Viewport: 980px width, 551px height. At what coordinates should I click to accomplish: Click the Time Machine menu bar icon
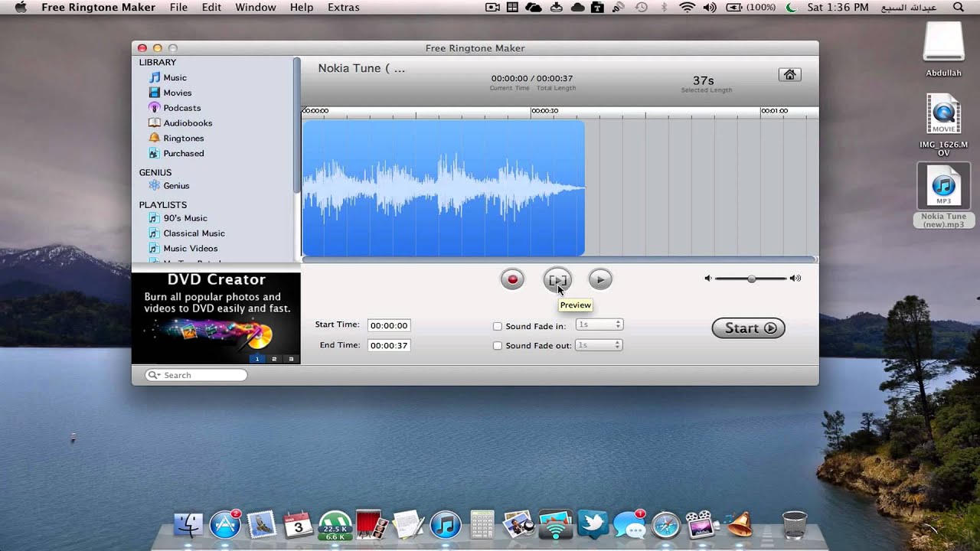(642, 7)
